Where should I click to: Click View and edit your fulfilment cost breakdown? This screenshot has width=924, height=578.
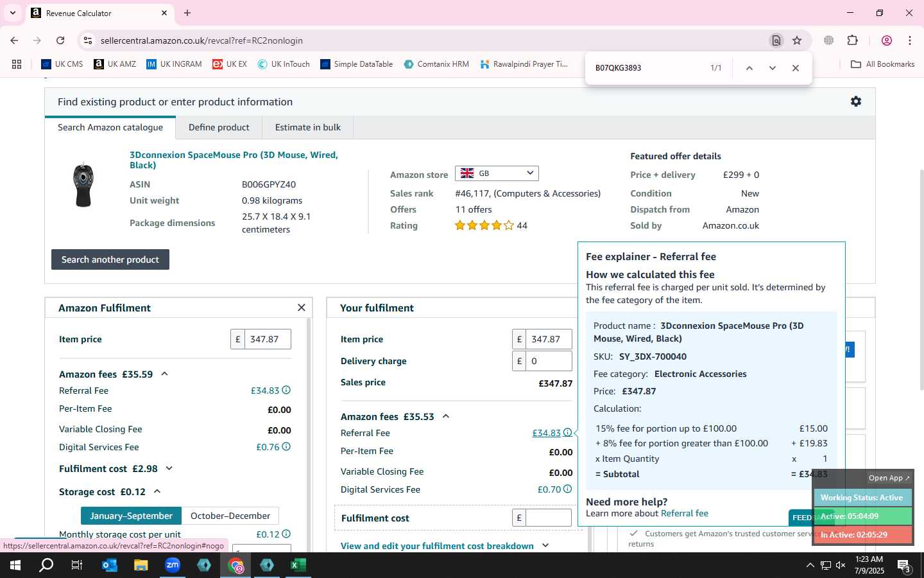coord(437,546)
